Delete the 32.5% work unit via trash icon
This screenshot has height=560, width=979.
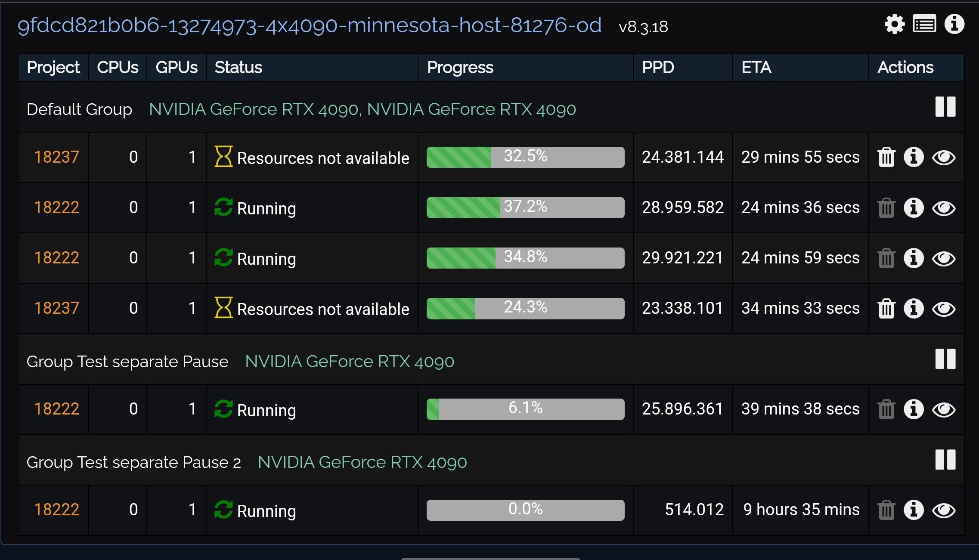click(x=886, y=157)
